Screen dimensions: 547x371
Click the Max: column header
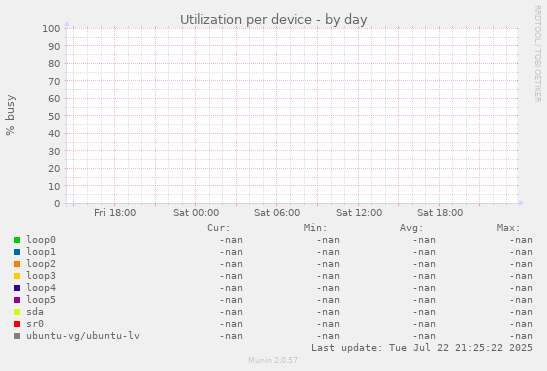(x=508, y=228)
